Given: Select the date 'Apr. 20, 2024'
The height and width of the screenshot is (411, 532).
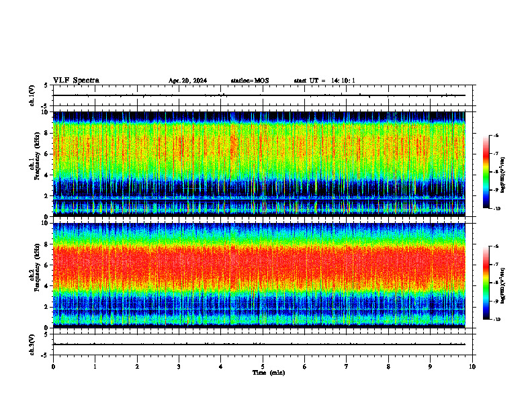Looking at the screenshot, I should 187,81.
